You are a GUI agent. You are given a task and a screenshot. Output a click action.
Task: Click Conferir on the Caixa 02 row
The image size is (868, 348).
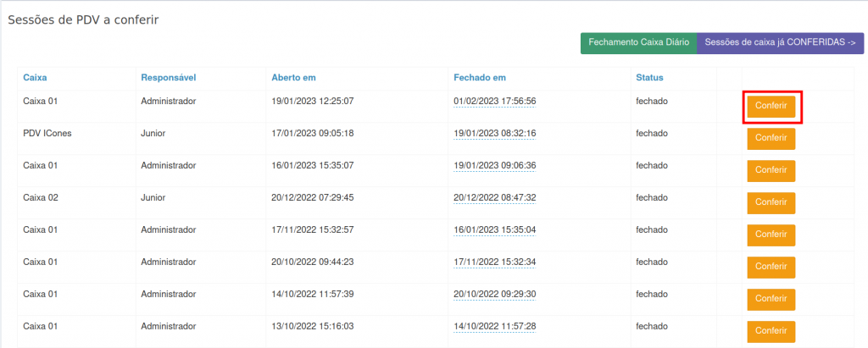[771, 203]
